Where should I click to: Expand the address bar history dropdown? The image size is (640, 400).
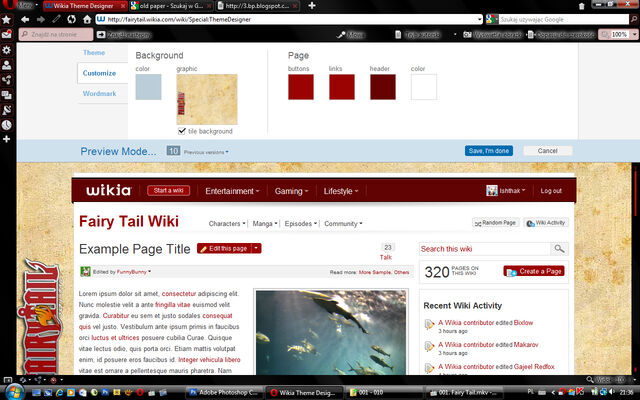480,19
